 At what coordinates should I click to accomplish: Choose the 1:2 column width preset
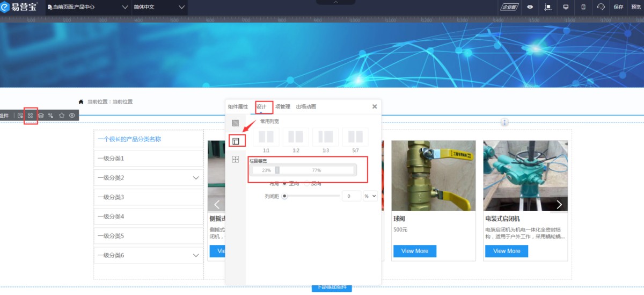(296, 138)
